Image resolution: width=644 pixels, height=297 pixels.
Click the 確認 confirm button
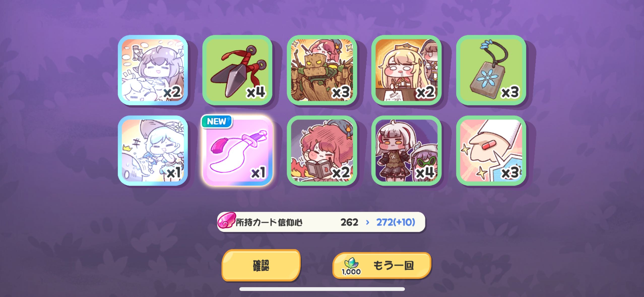click(x=261, y=265)
